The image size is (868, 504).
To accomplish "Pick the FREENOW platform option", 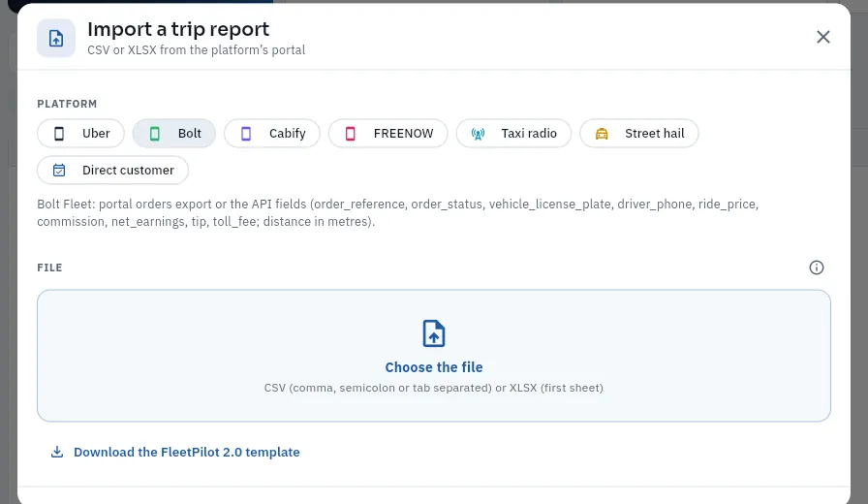I will click(388, 134).
